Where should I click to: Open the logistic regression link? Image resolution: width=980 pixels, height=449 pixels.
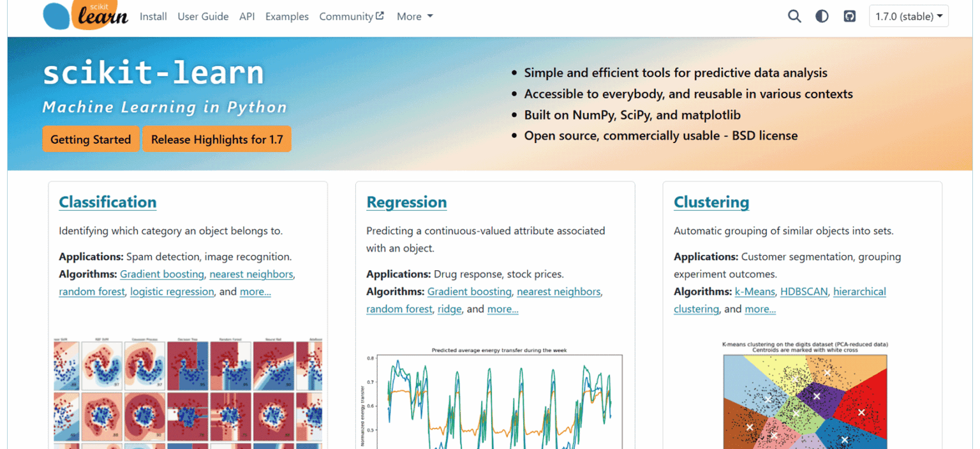pyautogui.click(x=172, y=292)
